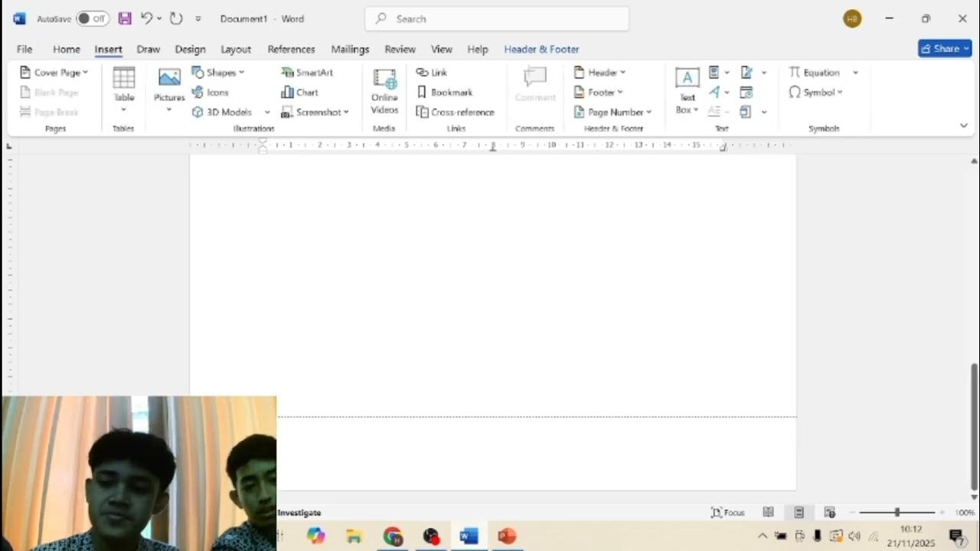Switch to the Design tab
The image size is (980, 551).
[x=190, y=49]
